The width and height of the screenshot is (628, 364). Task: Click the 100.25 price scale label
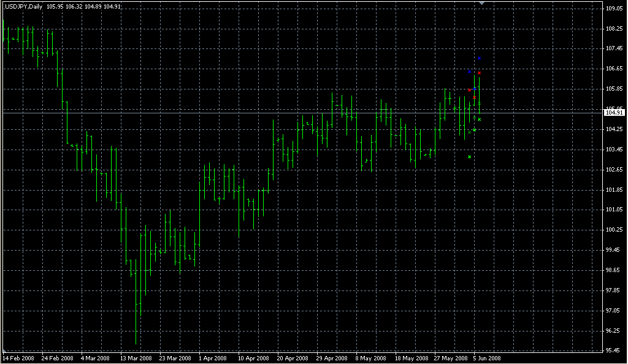click(614, 230)
